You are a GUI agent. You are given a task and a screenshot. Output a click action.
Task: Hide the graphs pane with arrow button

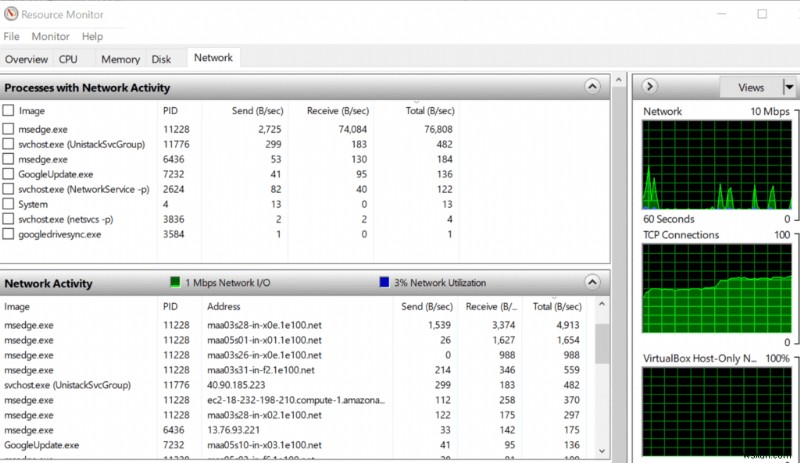point(649,86)
